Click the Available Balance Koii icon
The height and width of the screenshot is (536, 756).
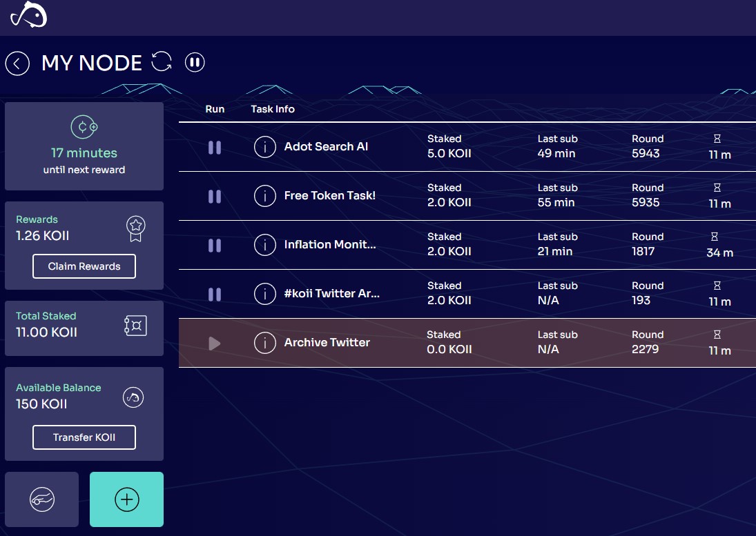point(133,397)
